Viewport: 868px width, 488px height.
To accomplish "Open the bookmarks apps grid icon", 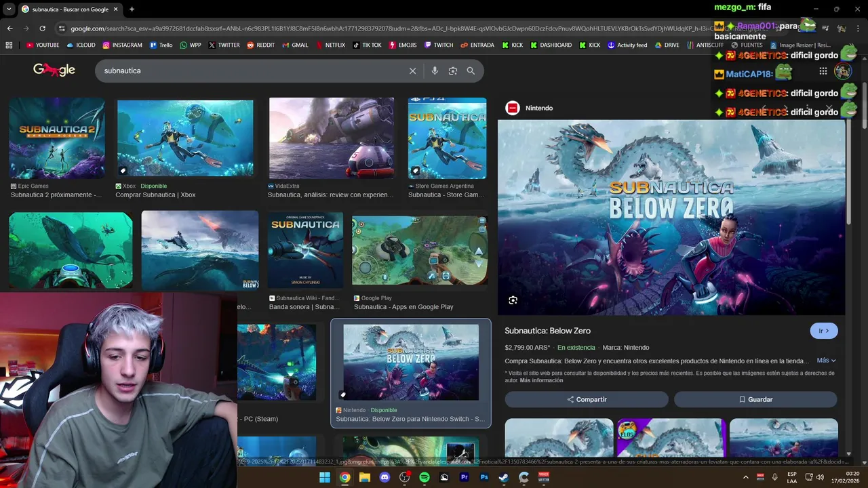I will [9, 45].
